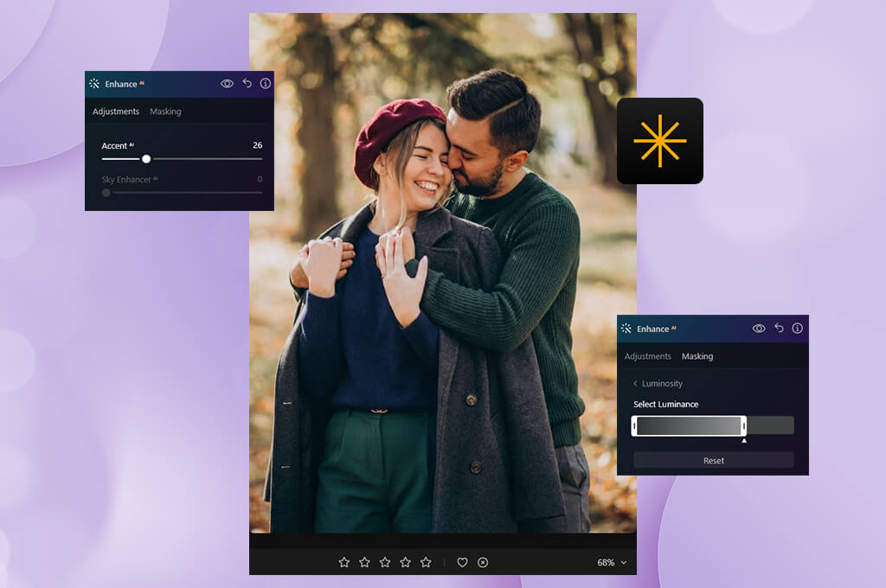Select Masking tab in lower Enhance panel
Screen dimensions: 886x588
point(697,356)
